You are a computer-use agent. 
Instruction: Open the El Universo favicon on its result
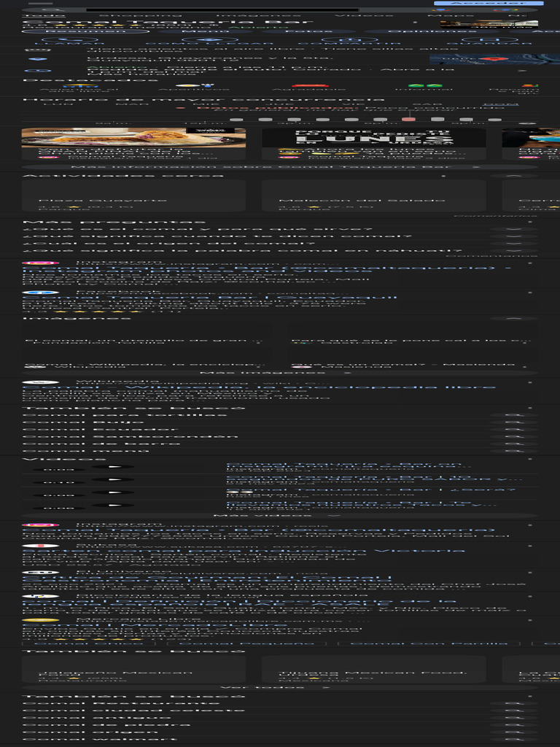[x=41, y=572]
